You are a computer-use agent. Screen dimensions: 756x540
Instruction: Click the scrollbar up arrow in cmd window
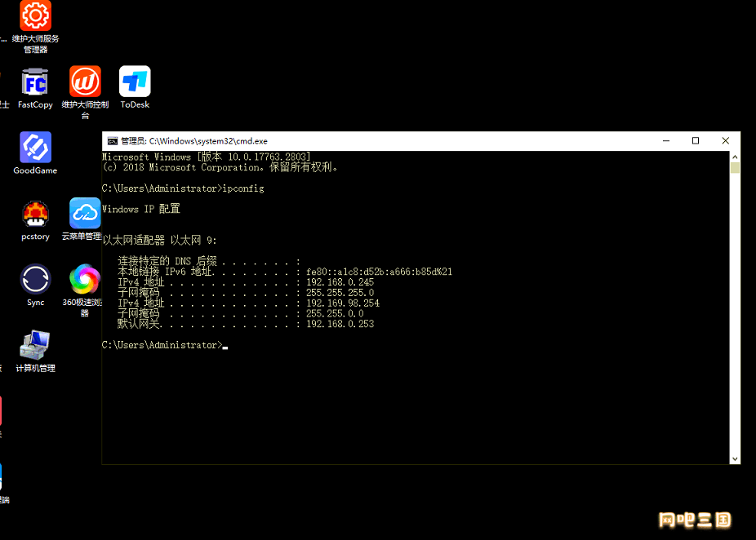pos(735,157)
